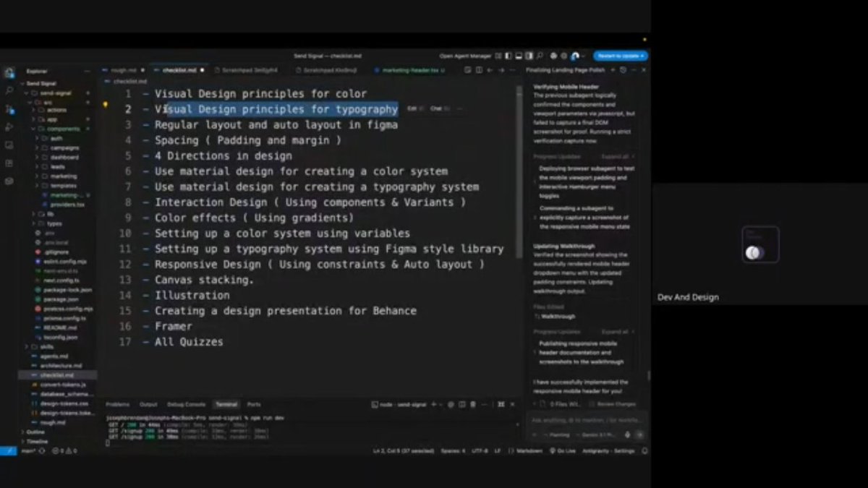This screenshot has height=488, width=868.
Task: Click Expand all under the second Progress Updates
Action: click(616, 332)
